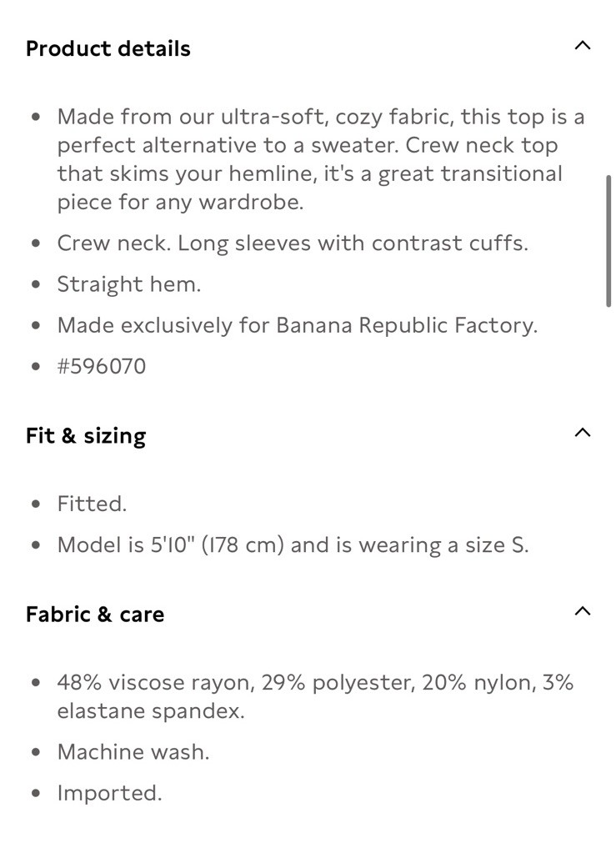
Task: Click the Fitted text
Action: pos(92,504)
